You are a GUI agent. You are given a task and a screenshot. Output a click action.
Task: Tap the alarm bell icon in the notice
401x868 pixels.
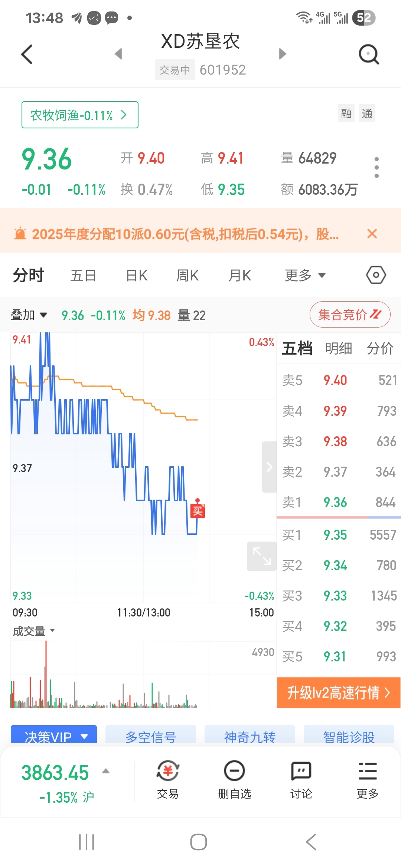[x=20, y=234]
